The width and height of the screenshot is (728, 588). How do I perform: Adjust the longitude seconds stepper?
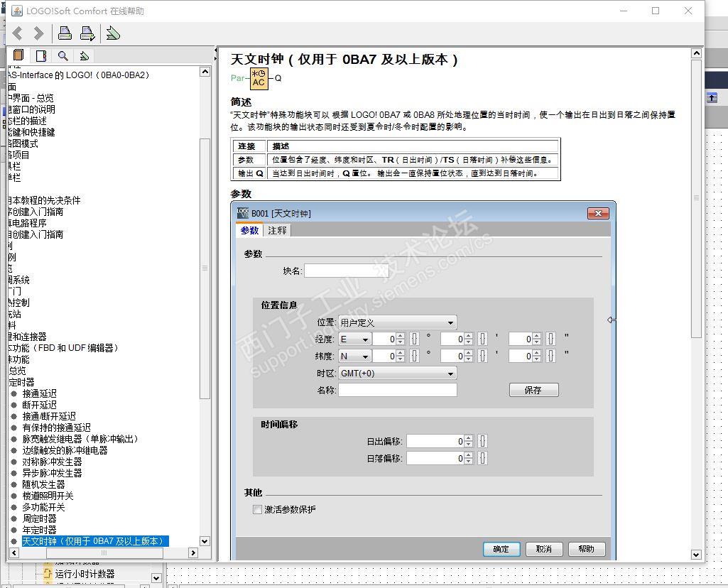pos(537,339)
